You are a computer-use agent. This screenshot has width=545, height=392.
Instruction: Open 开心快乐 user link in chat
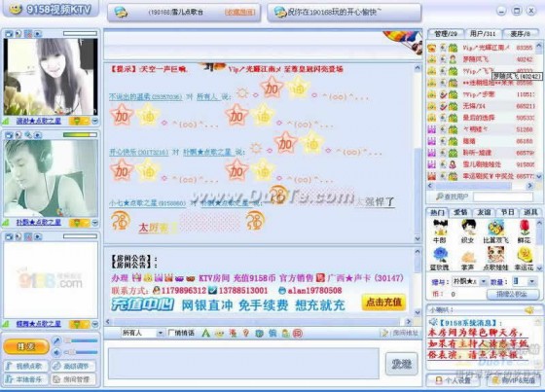138,152
